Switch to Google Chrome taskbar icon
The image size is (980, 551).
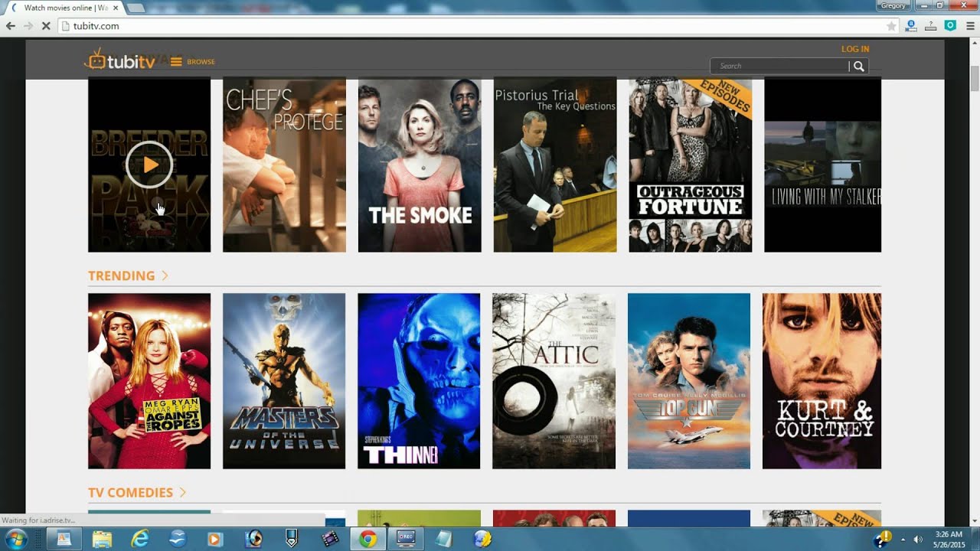click(x=368, y=539)
